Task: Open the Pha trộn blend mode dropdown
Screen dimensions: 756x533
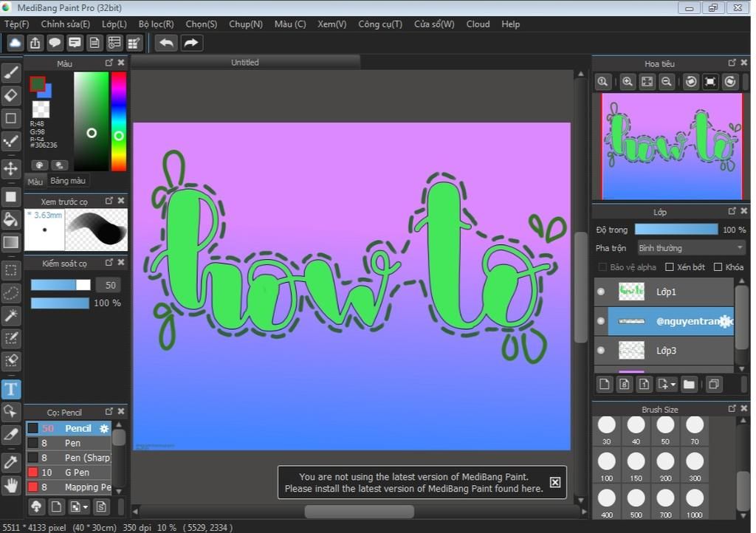Action: (x=691, y=248)
